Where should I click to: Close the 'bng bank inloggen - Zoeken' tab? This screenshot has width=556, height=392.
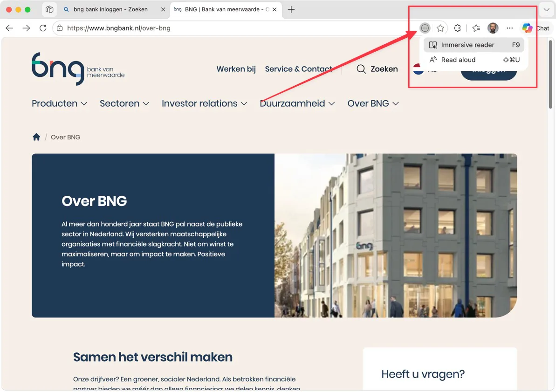(x=163, y=10)
